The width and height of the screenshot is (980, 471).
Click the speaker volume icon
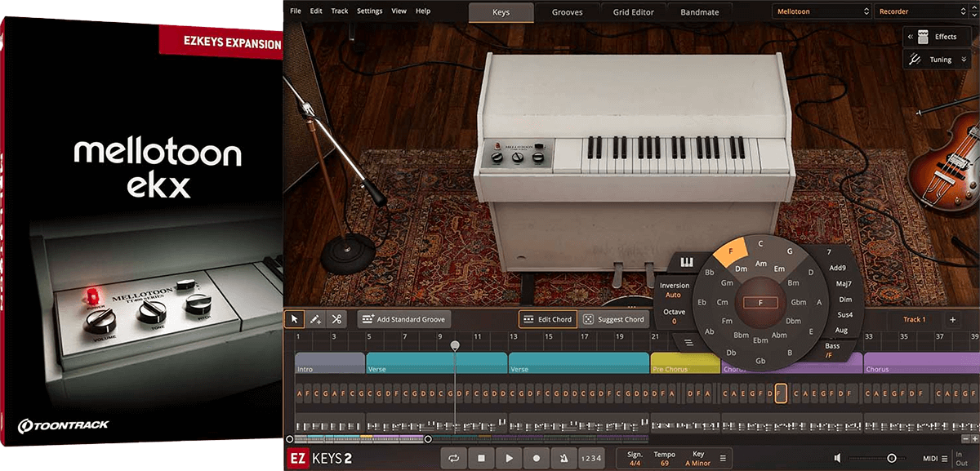click(838, 459)
